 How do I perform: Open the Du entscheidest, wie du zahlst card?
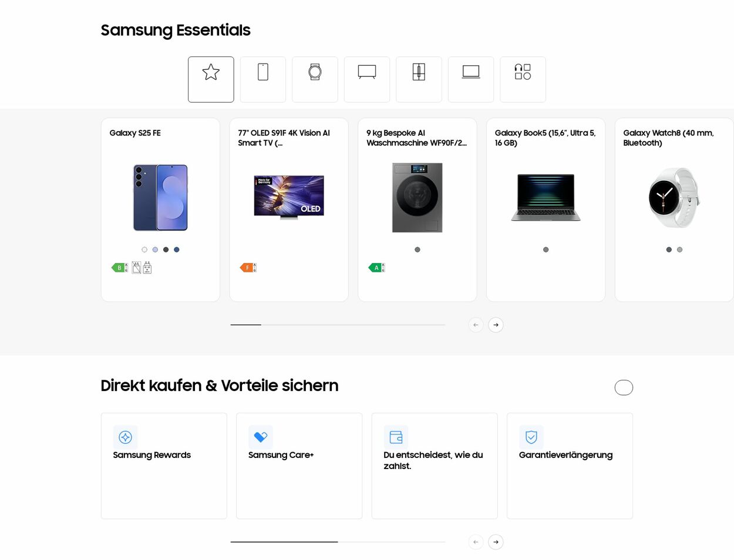coord(435,465)
